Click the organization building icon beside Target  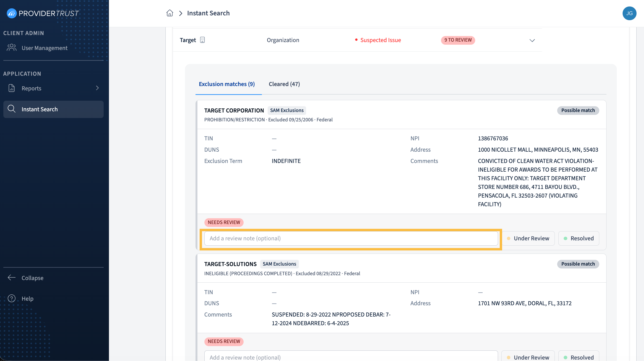[x=202, y=40]
